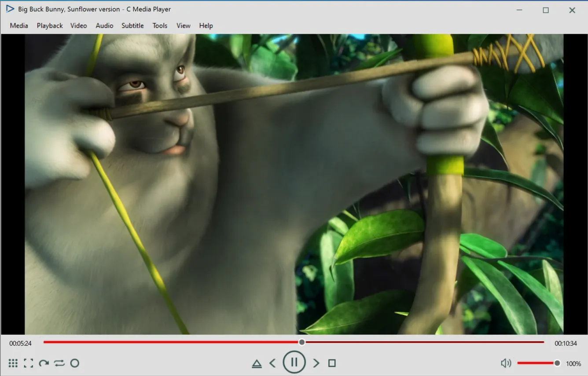Toggle the loop/repeat arrows icon

click(x=59, y=363)
